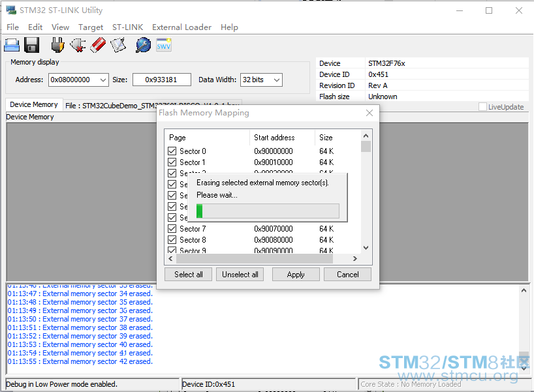The image size is (534, 392).
Task: Select the 0x90000000 start address cell
Action: (274, 151)
